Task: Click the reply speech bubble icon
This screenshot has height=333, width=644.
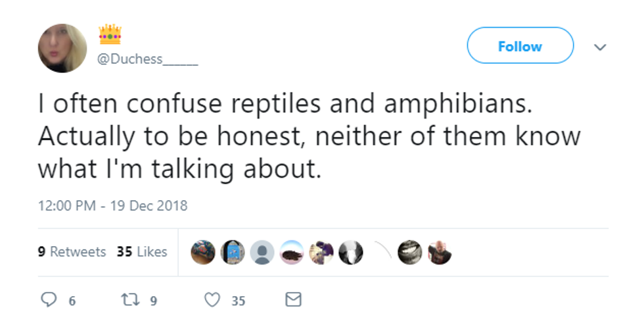Action: [50, 300]
